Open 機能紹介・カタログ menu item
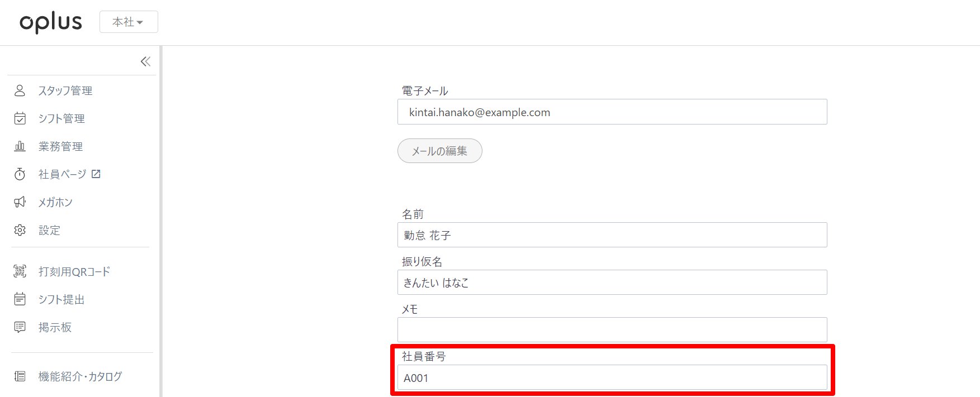Screen dimensions: 980x397 pos(80,376)
